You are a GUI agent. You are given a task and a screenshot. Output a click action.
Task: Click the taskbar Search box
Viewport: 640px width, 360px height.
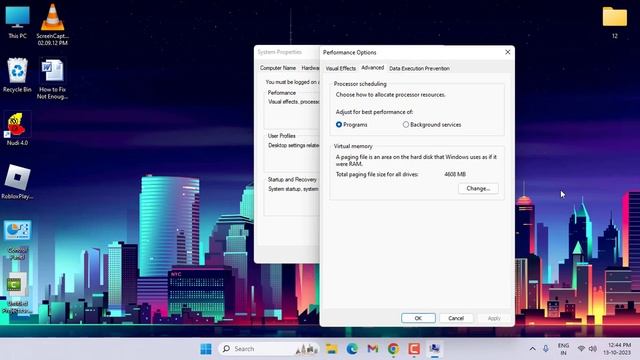[x=269, y=349]
